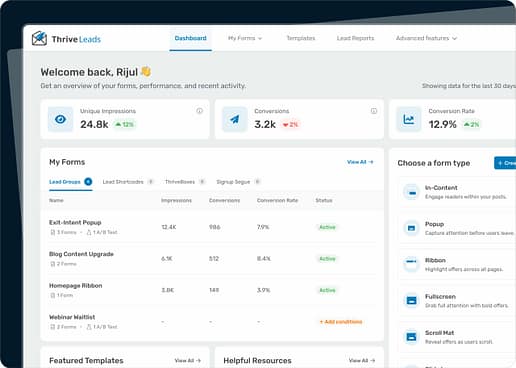Image resolution: width=516 pixels, height=368 pixels.
Task: Click the 12% increase badge on Unique Impressions
Action: [124, 125]
